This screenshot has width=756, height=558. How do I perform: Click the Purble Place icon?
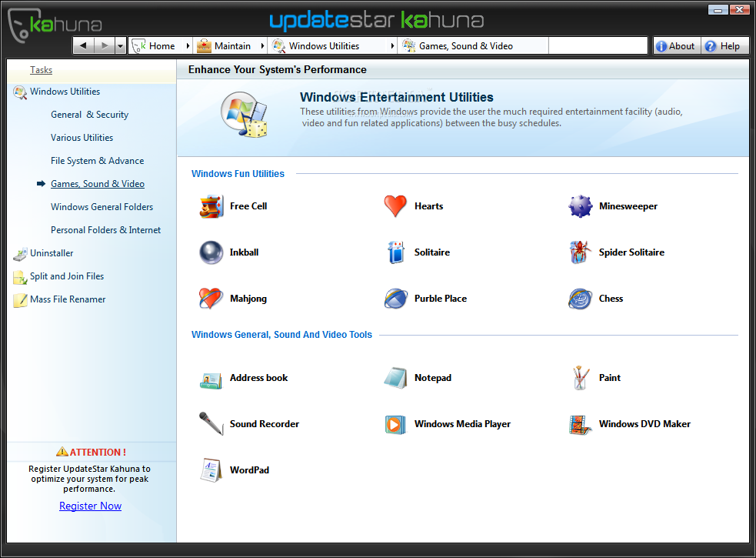coord(396,299)
